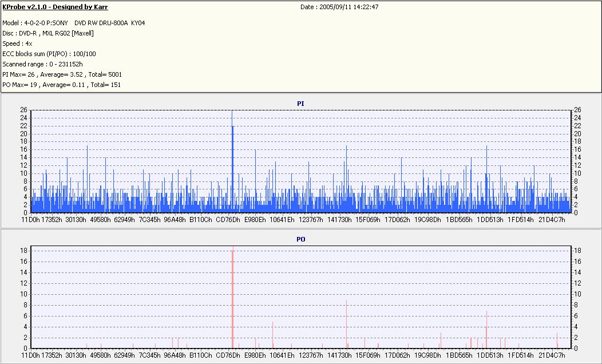The width and height of the screenshot is (602, 364).
Task: Click the PO Max statistics line
Action: point(61,85)
